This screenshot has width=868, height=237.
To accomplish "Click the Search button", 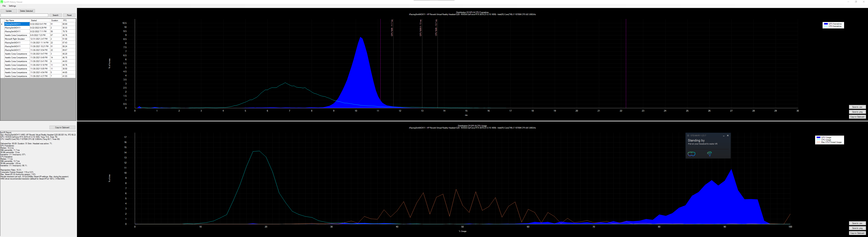I will point(55,15).
